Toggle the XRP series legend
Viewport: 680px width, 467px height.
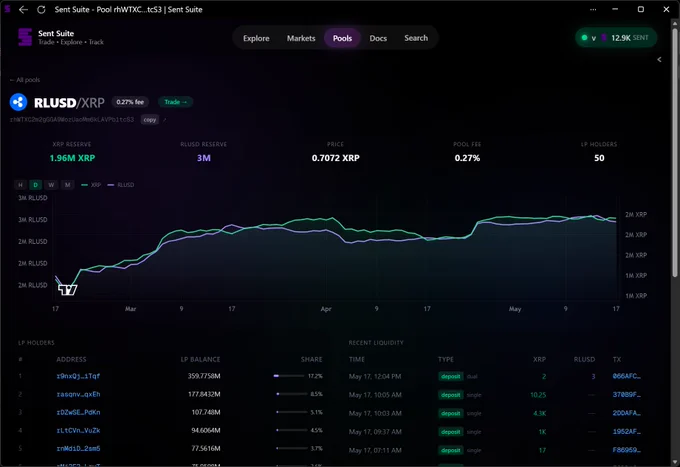[91, 185]
